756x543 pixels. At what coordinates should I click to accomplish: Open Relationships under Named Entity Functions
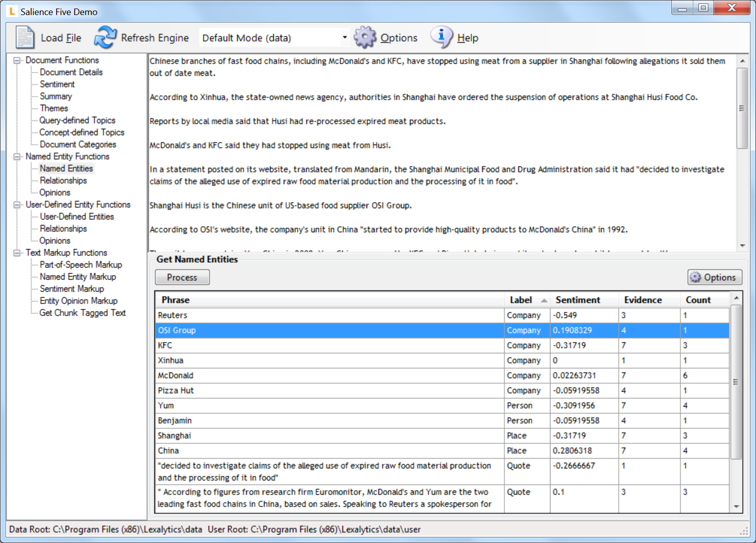(63, 180)
